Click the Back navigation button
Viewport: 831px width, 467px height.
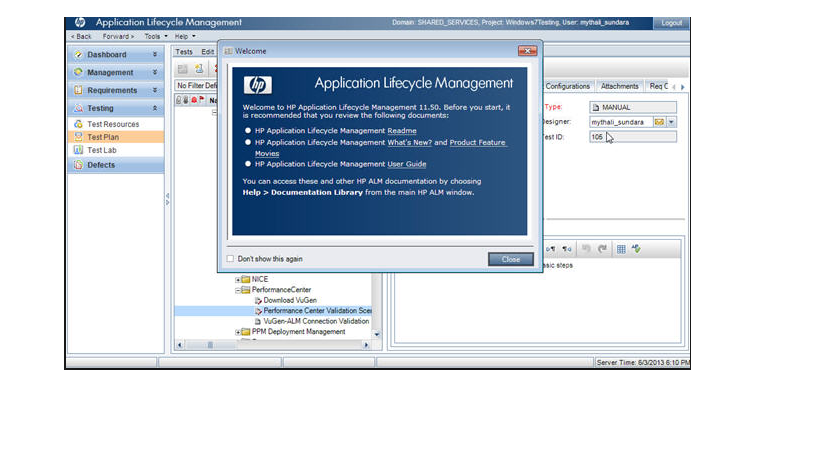click(81, 37)
